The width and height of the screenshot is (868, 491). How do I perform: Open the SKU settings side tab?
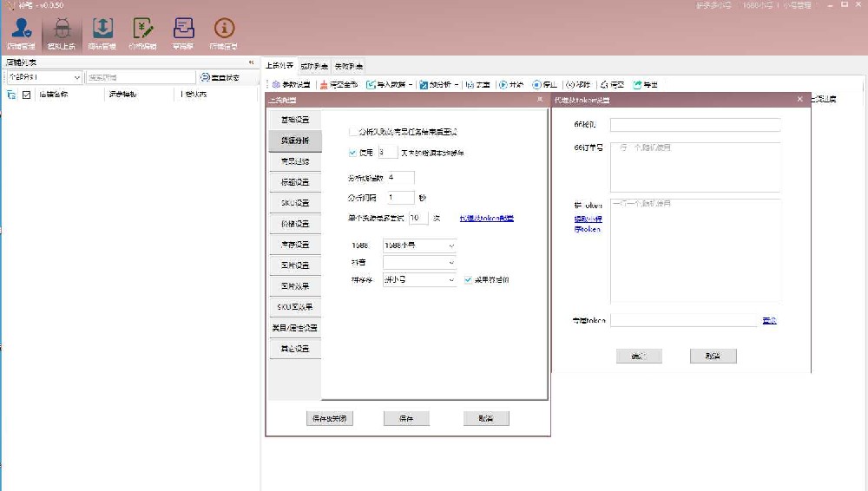click(295, 203)
